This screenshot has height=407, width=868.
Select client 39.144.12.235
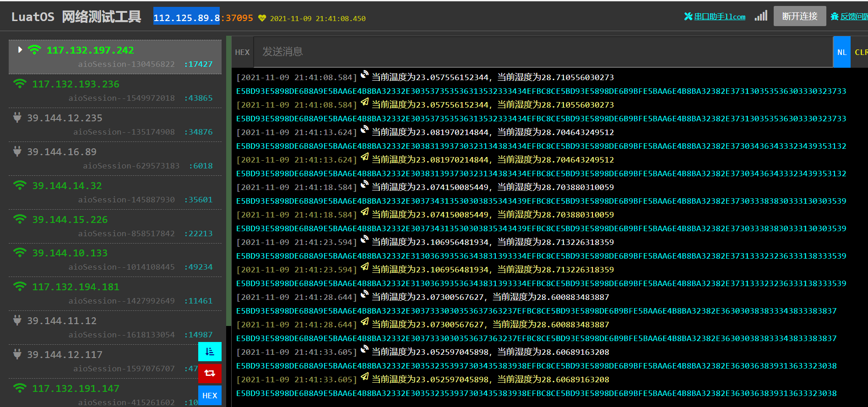115,125
